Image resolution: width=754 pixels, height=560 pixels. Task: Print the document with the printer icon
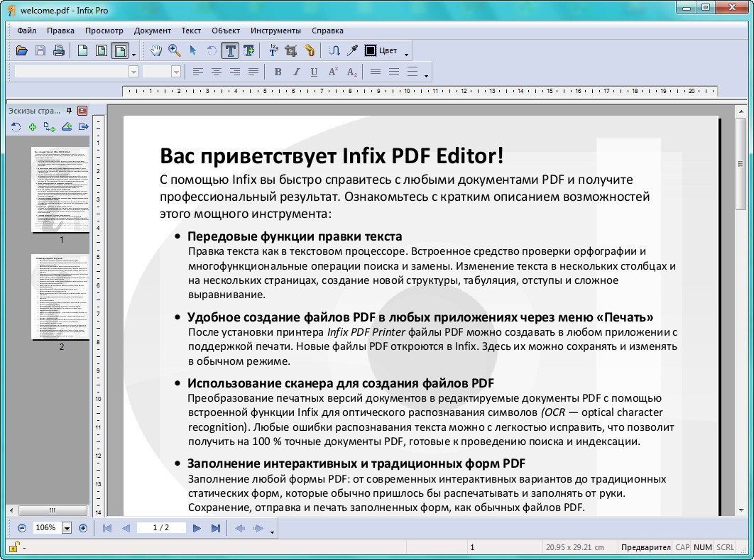pyautogui.click(x=59, y=50)
